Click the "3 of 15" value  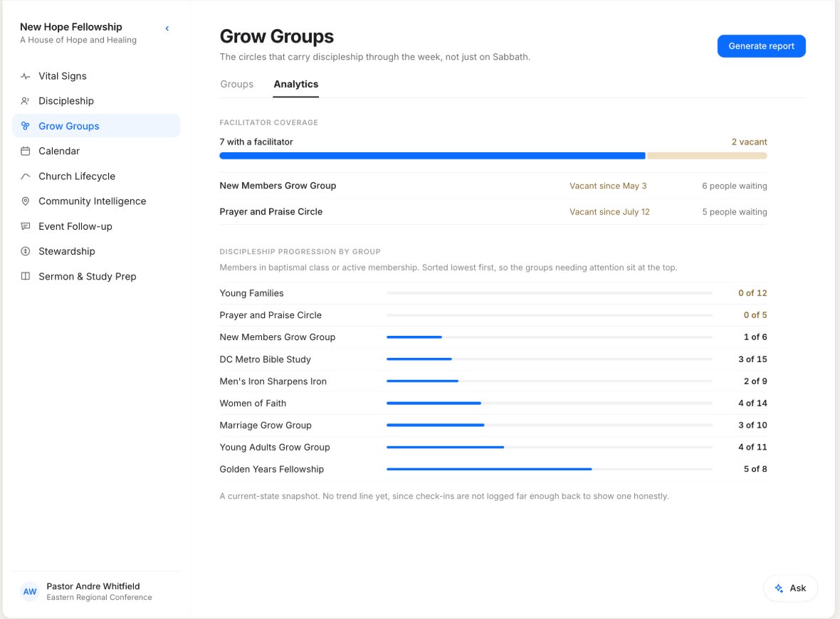click(752, 359)
